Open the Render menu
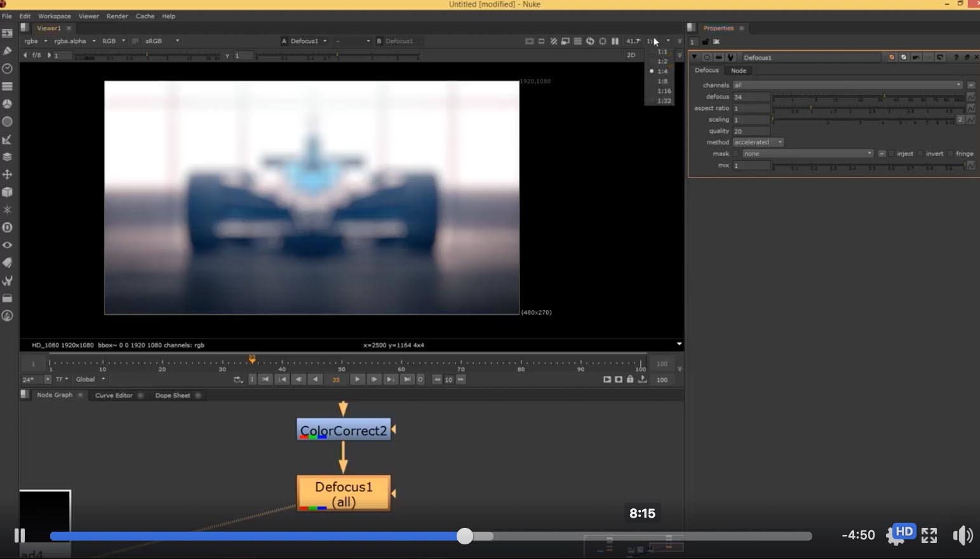This screenshot has width=980, height=559. [x=117, y=16]
